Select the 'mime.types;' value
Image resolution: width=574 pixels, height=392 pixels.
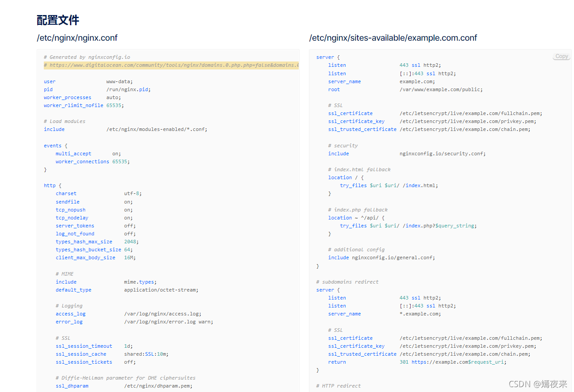pyautogui.click(x=140, y=282)
